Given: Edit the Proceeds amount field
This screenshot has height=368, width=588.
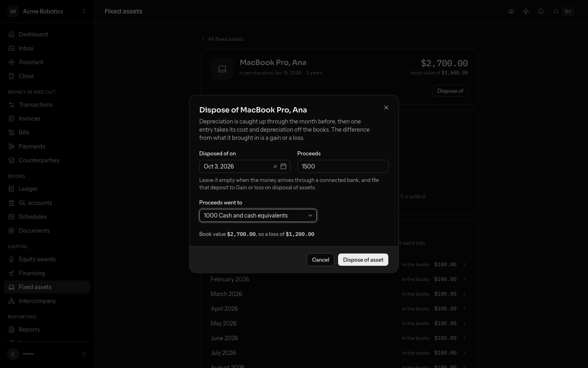Looking at the screenshot, I should [343, 166].
